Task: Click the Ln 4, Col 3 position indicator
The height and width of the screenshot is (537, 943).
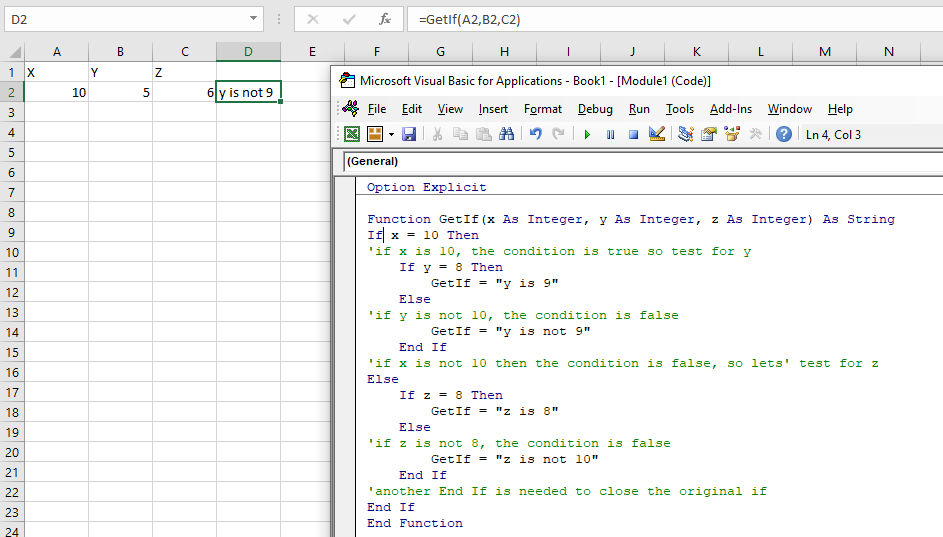Action: coord(834,135)
